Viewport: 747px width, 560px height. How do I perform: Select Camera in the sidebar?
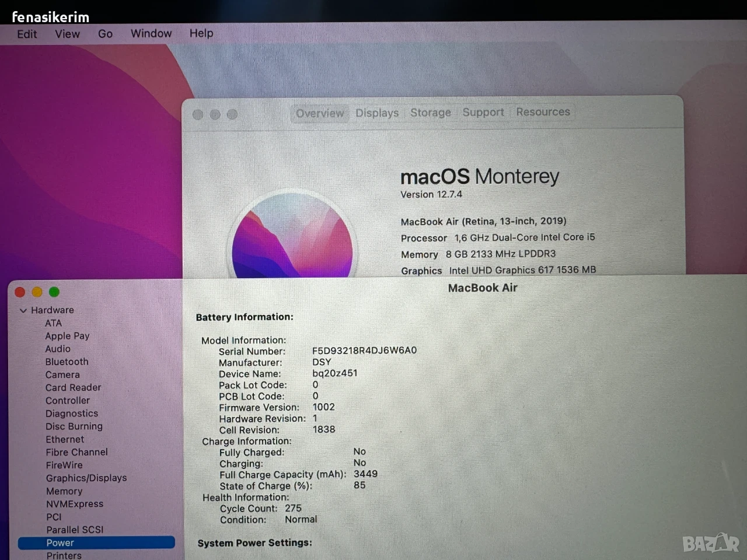click(62, 374)
